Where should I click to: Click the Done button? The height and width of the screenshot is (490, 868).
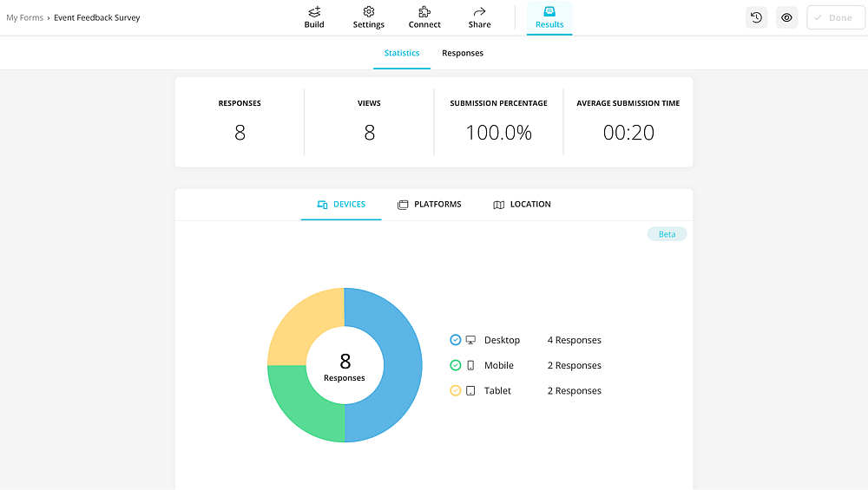pos(835,17)
